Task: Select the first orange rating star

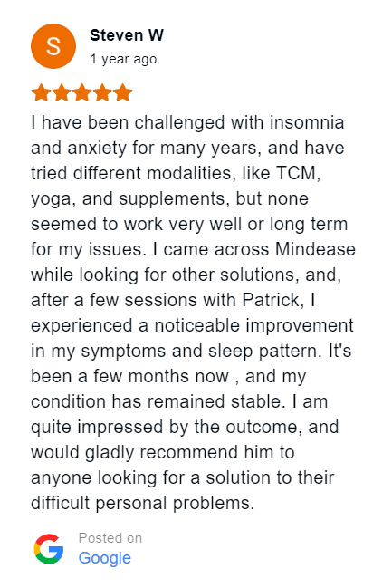Action: 41,92
